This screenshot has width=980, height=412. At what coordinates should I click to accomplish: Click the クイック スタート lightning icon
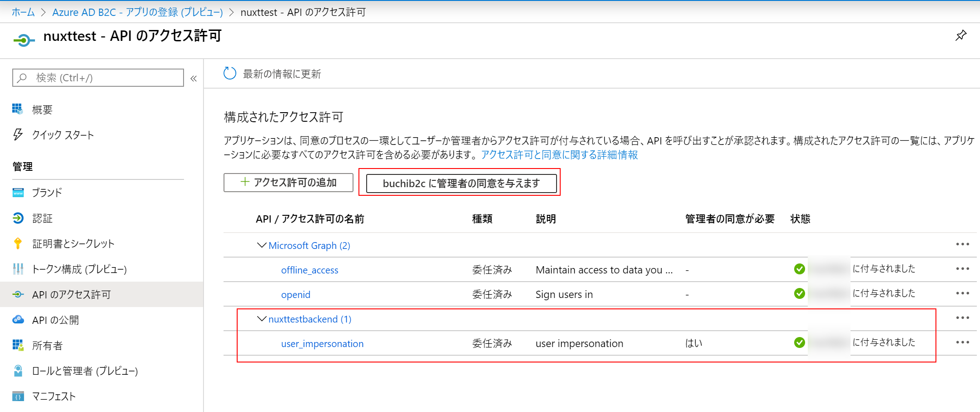[18, 134]
